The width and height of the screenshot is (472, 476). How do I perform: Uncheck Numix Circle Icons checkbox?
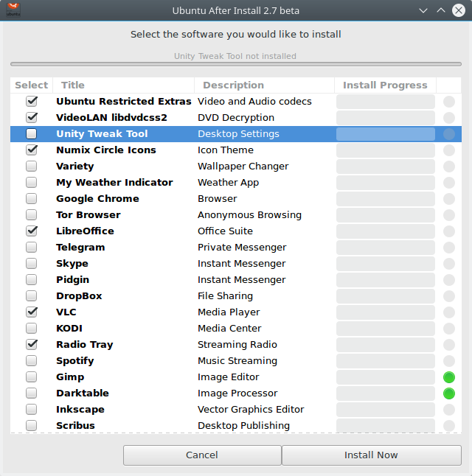(32, 150)
